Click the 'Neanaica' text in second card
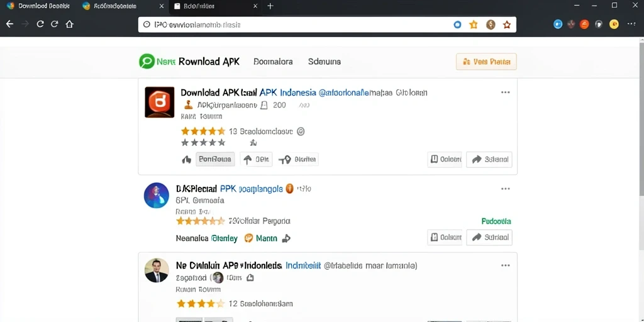 tap(192, 238)
